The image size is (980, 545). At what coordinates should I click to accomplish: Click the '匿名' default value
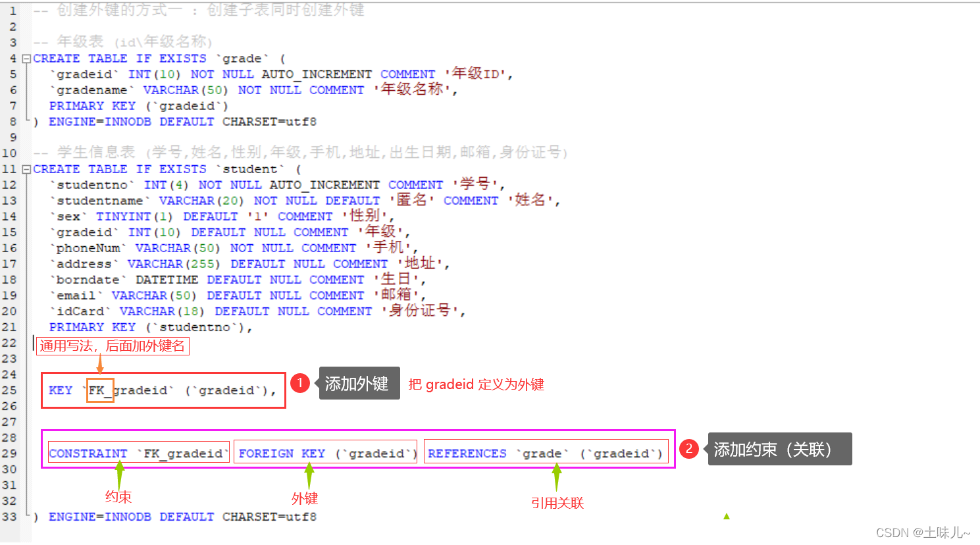(x=411, y=200)
